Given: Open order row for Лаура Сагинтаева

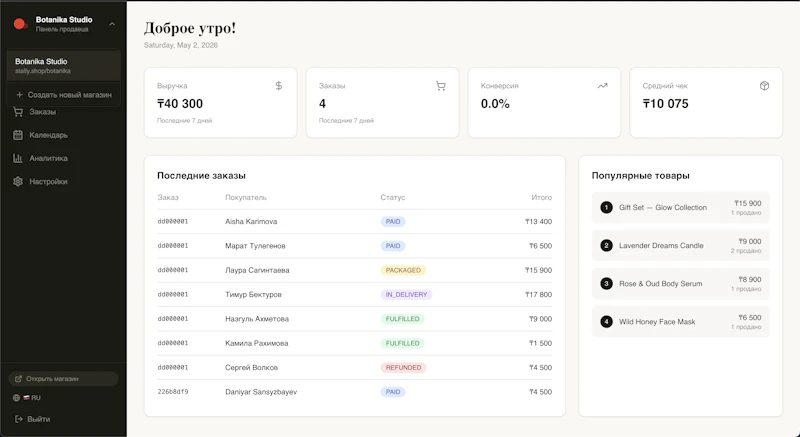Looking at the screenshot, I should (x=355, y=270).
